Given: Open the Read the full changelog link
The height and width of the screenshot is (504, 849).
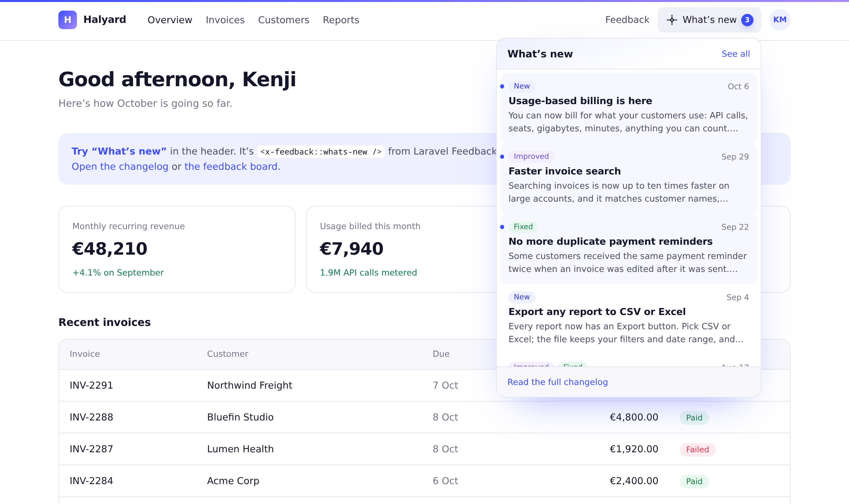Looking at the screenshot, I should (557, 382).
